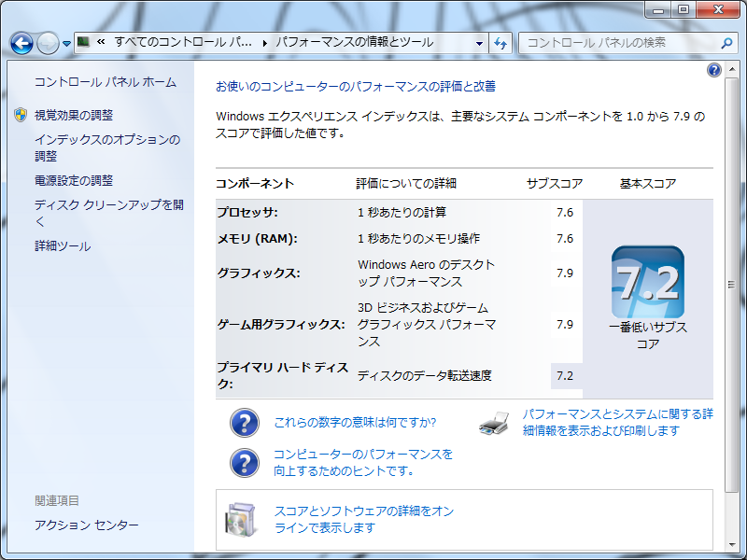
Task: Open the recent pages dropdown arrow
Action: (66, 44)
